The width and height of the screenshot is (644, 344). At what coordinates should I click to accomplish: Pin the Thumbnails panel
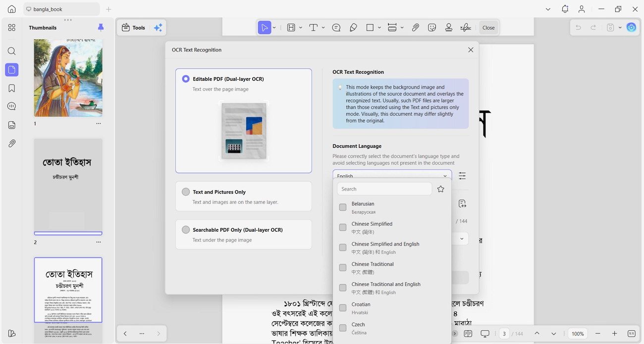pyautogui.click(x=101, y=28)
